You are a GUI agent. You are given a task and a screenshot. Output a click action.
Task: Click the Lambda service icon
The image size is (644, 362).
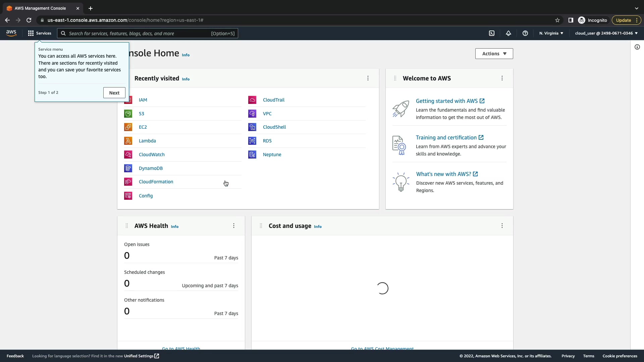click(128, 141)
